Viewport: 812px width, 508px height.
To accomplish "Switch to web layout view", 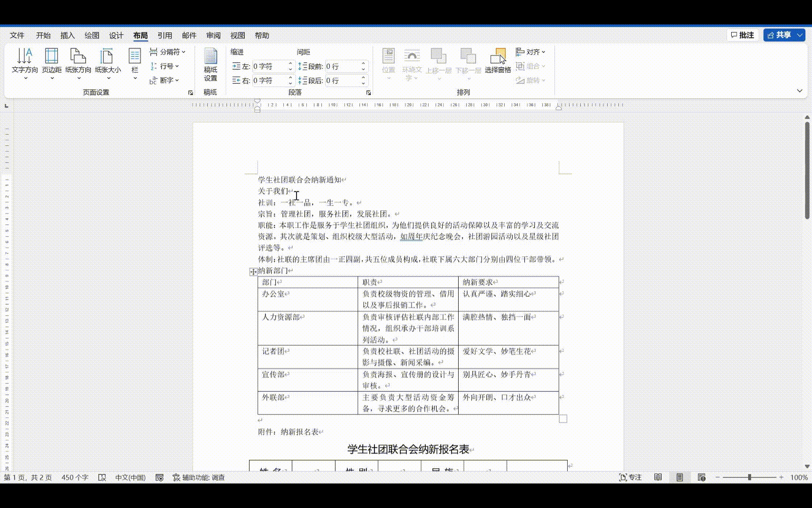I will coord(702,477).
